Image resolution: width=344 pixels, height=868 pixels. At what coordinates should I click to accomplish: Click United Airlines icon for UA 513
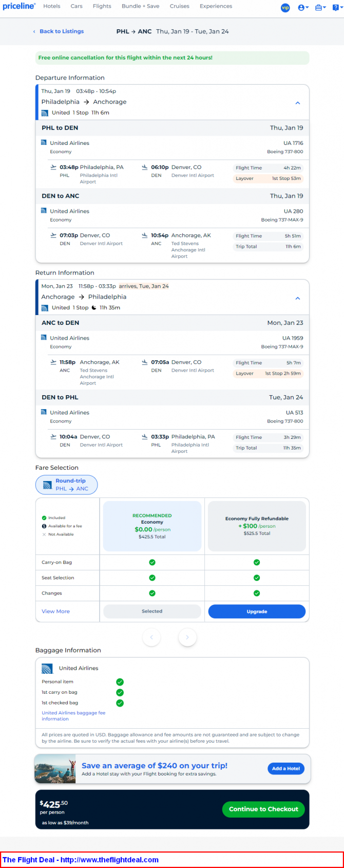coord(44,412)
